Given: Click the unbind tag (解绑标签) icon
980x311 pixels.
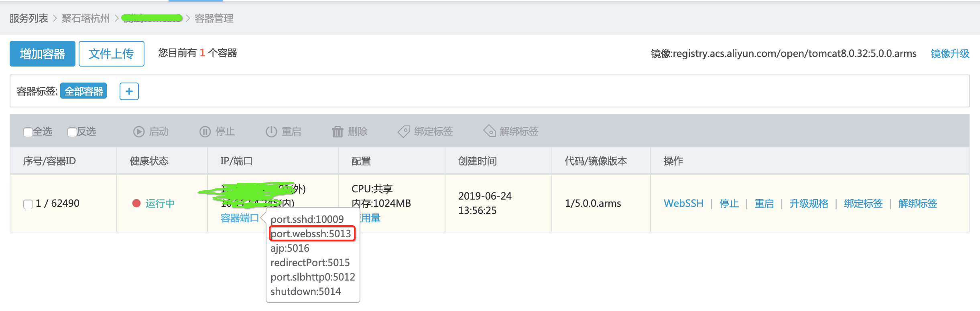Looking at the screenshot, I should point(490,131).
